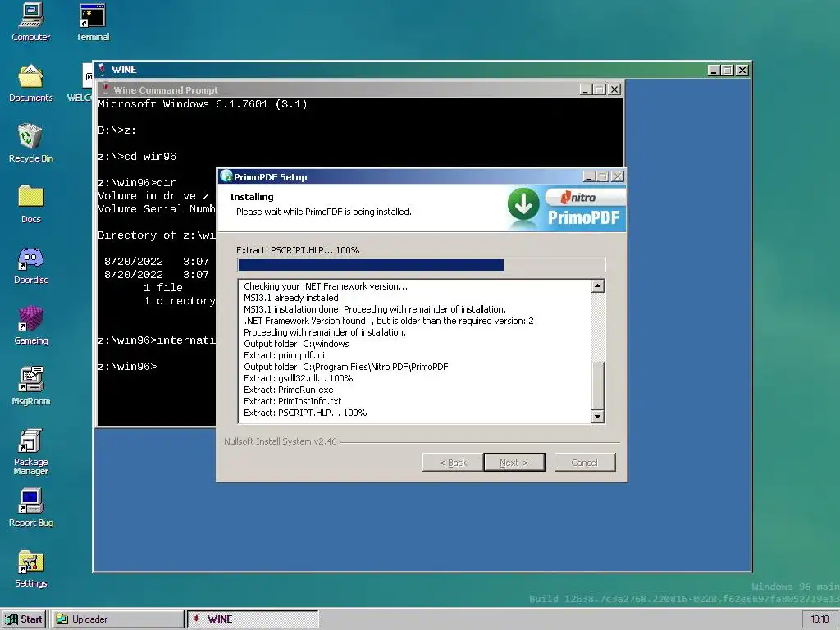This screenshot has width=840, height=630.
Task: Minimize the Wine Command Prompt window
Action: click(586, 89)
